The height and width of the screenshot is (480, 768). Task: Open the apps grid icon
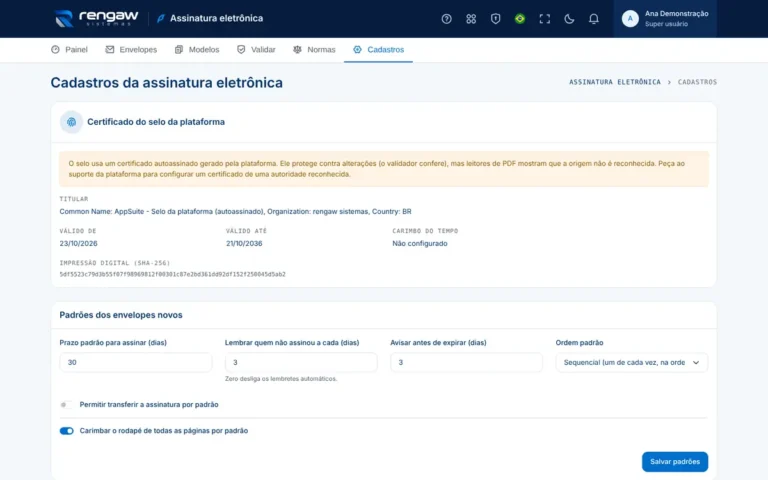(471, 19)
